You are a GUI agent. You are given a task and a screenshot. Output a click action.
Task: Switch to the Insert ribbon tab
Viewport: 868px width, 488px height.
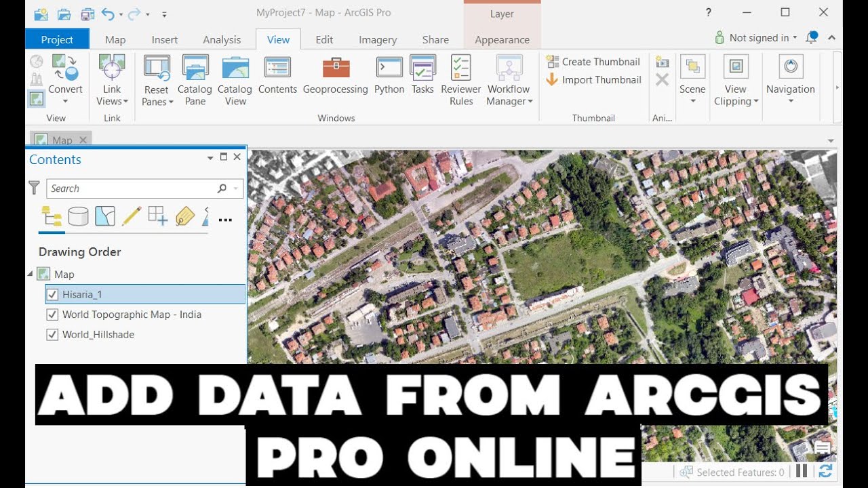click(x=165, y=39)
